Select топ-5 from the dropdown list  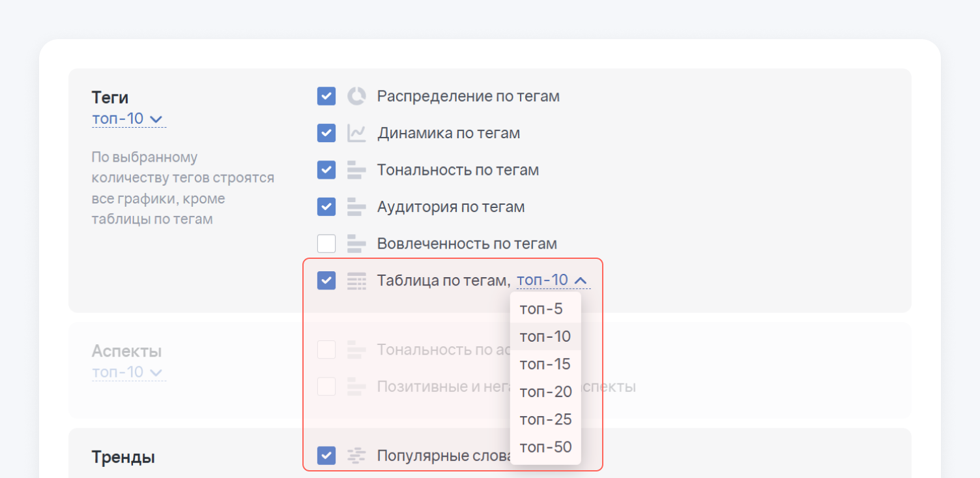(541, 309)
